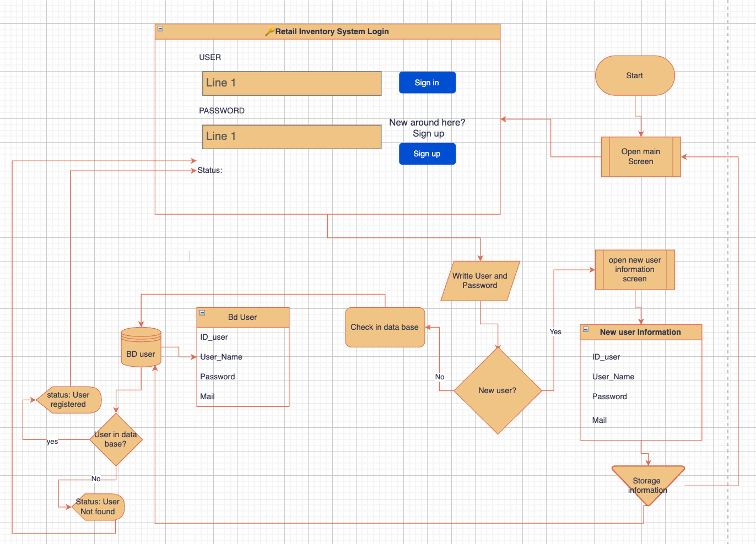Image resolution: width=756 pixels, height=544 pixels.
Task: Collapse the New user Information container
Action: (586, 329)
